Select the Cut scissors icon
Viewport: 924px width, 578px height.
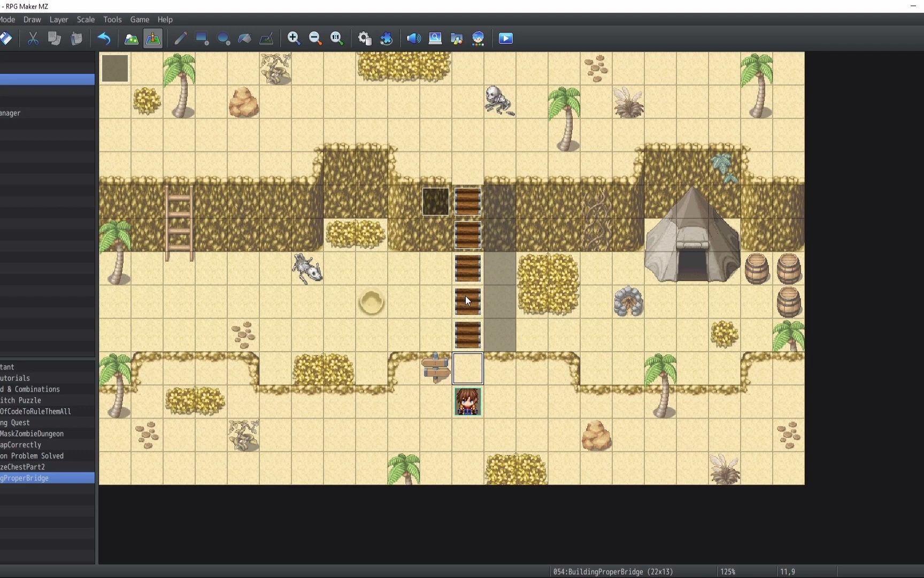[33, 39]
